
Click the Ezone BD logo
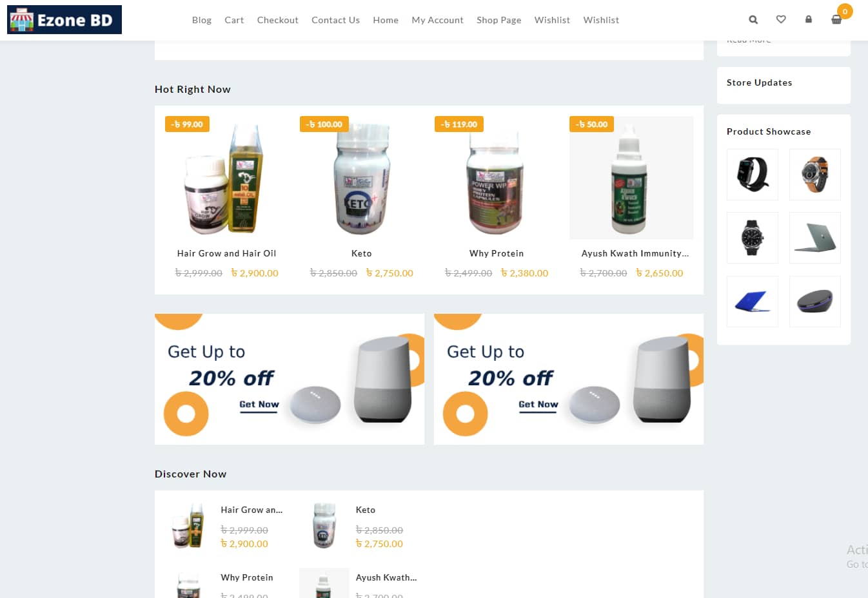[64, 20]
